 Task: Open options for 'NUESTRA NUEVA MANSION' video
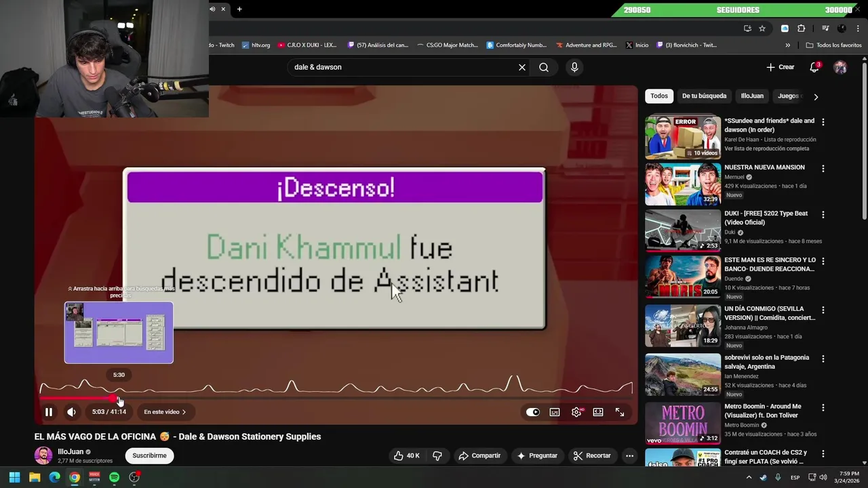pos(823,168)
